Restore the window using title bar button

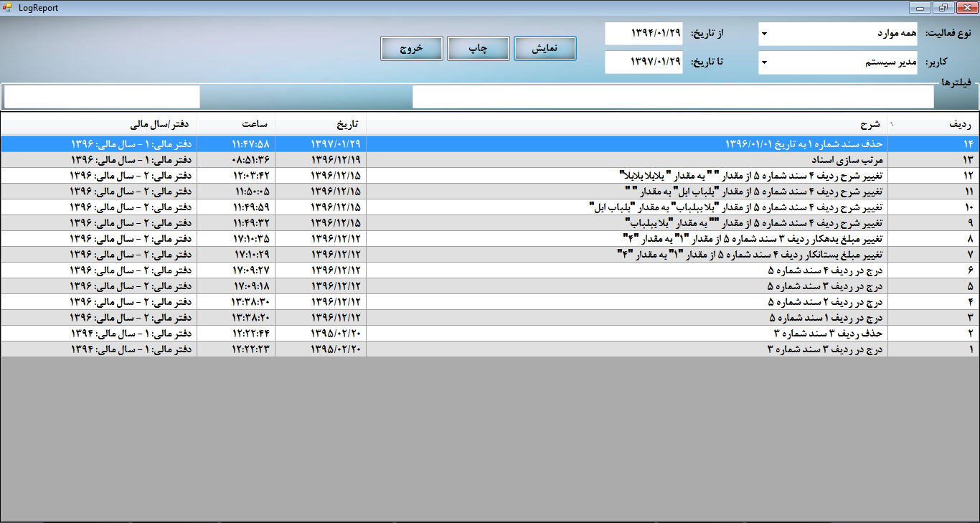pos(942,7)
